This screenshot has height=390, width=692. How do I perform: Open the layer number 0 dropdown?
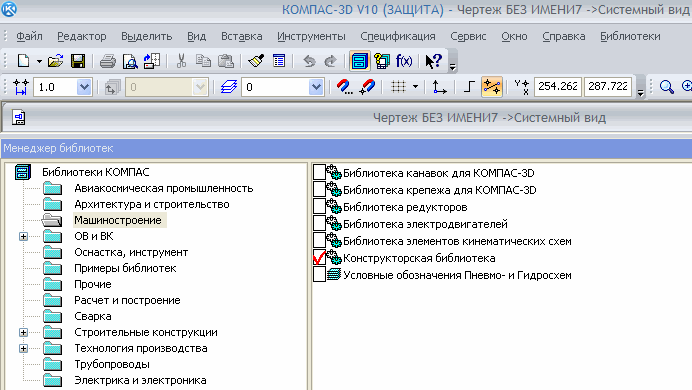[316, 87]
